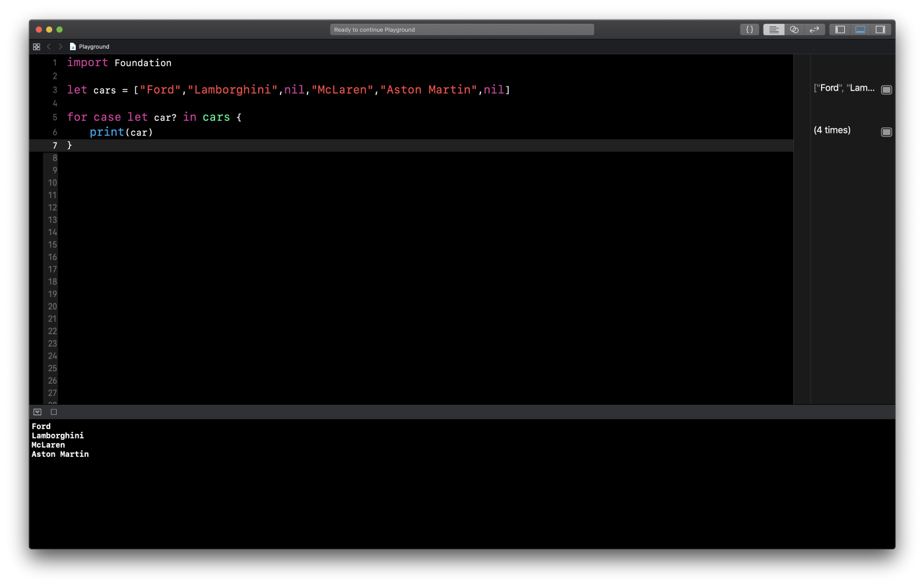
Task: Click the stop playground square button
Action: pyautogui.click(x=54, y=412)
